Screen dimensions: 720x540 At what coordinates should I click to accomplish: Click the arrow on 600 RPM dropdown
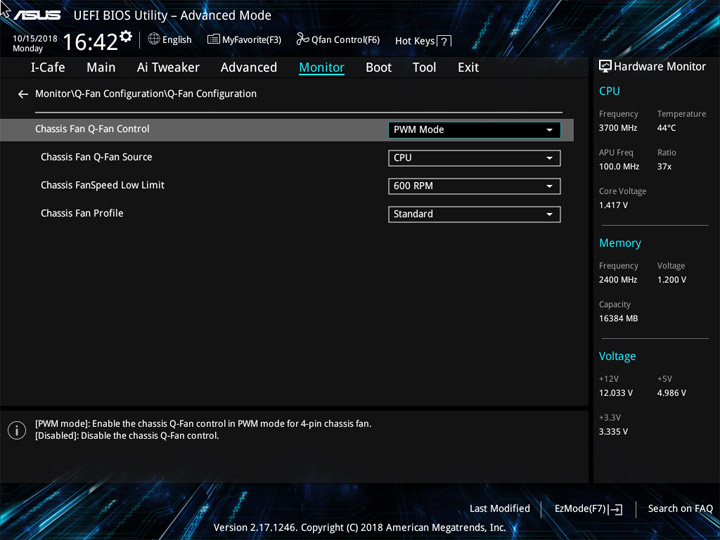pos(549,186)
